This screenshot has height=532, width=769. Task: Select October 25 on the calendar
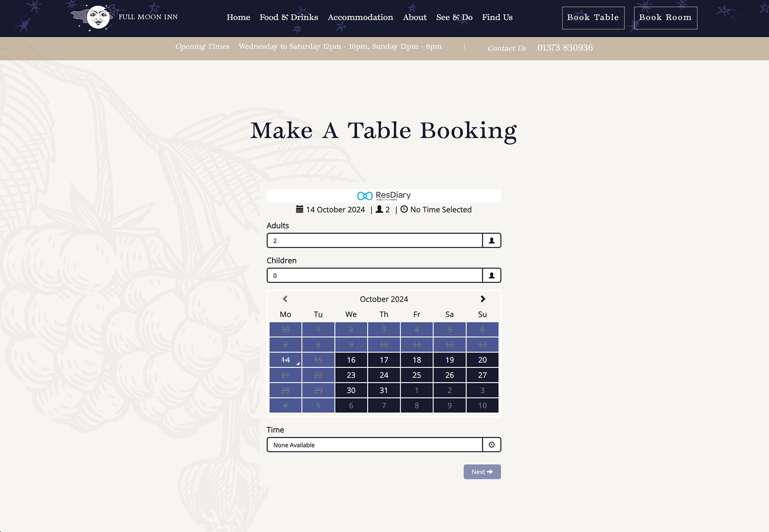[x=417, y=375]
